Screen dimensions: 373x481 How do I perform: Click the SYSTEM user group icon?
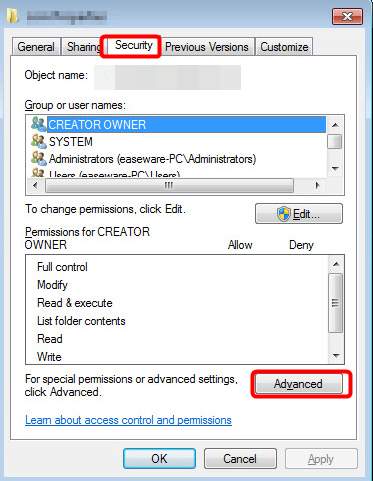point(38,141)
